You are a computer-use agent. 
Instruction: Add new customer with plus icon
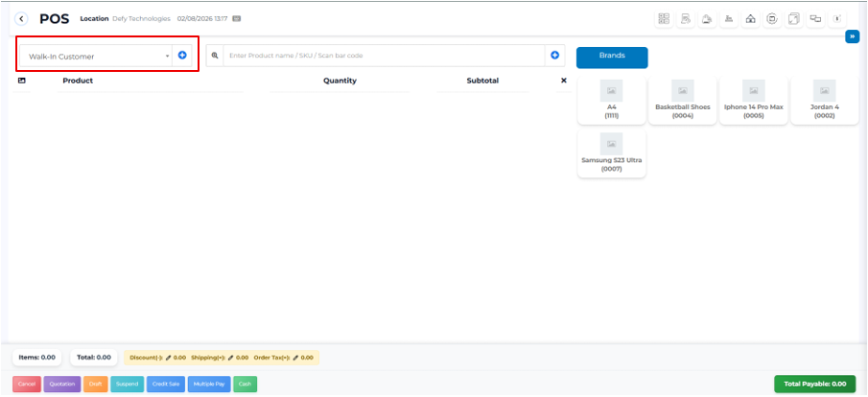tap(182, 56)
